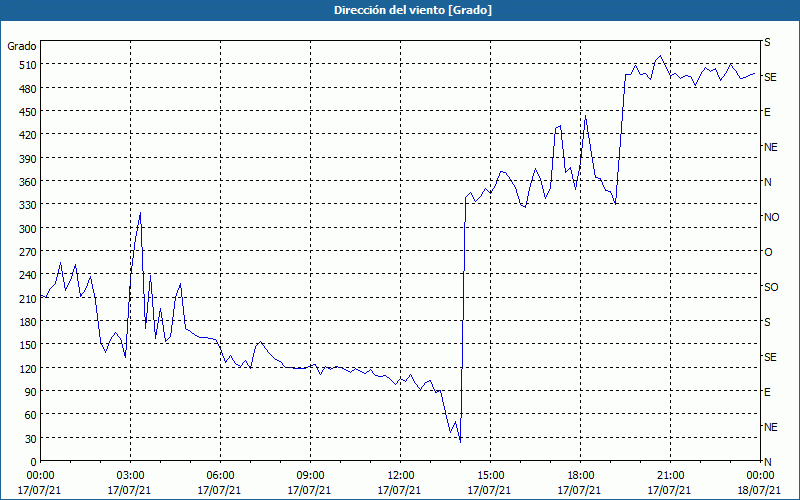
Task: Click the 480 value on the degree axis
Action: (x=28, y=89)
